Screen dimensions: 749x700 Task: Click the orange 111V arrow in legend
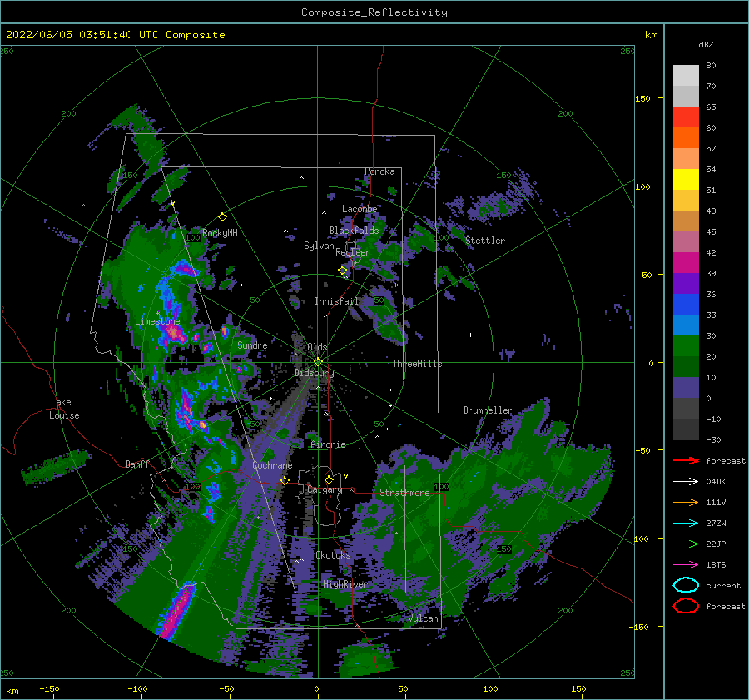[686, 502]
